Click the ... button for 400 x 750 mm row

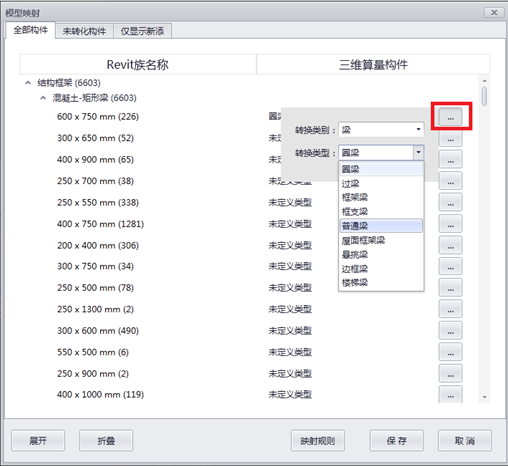(450, 224)
